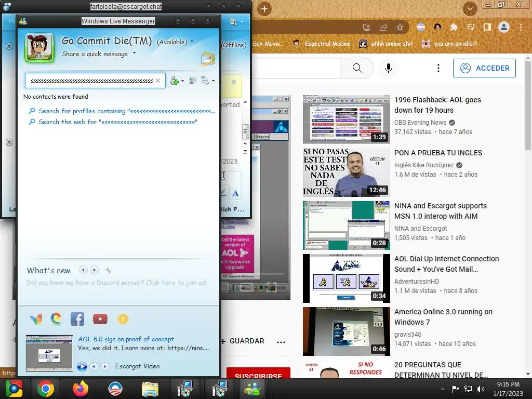This screenshot has width=532, height=399.
Task: Show hidden tray icons arrow
Action: pos(443,389)
